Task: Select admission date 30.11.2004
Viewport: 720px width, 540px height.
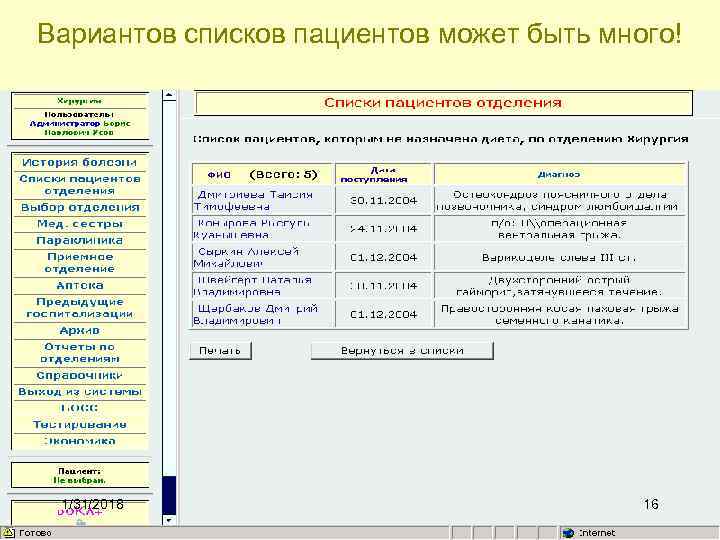Action: [x=383, y=201]
